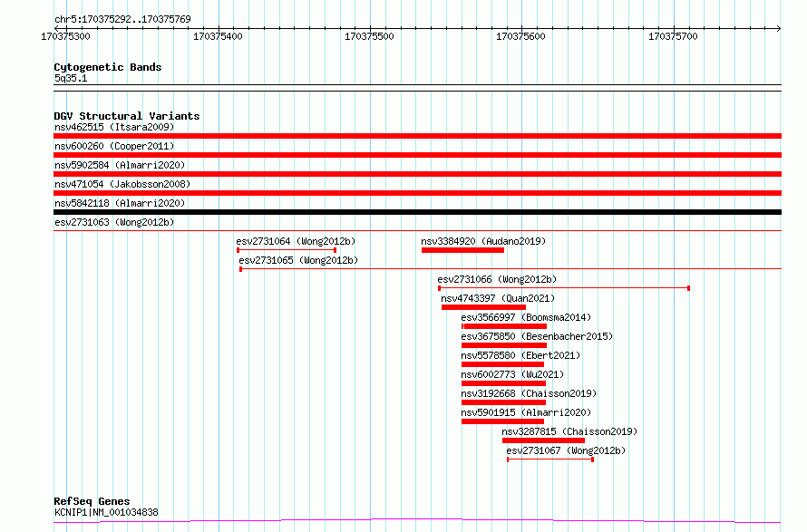Screen dimensions: 807x532
Task: Click the nsv462515 (Itsara2009) variant label
Action: point(114,127)
